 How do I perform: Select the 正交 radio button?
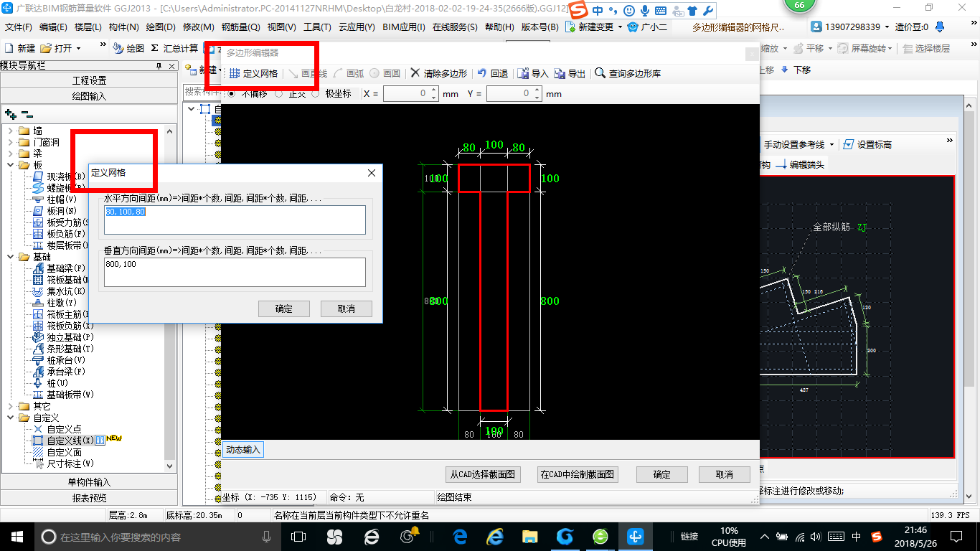click(x=279, y=93)
